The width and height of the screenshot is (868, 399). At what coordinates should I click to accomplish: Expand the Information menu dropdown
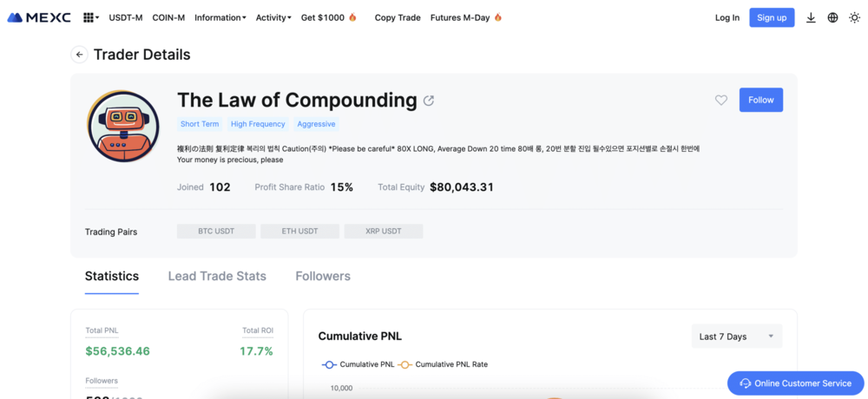point(220,17)
